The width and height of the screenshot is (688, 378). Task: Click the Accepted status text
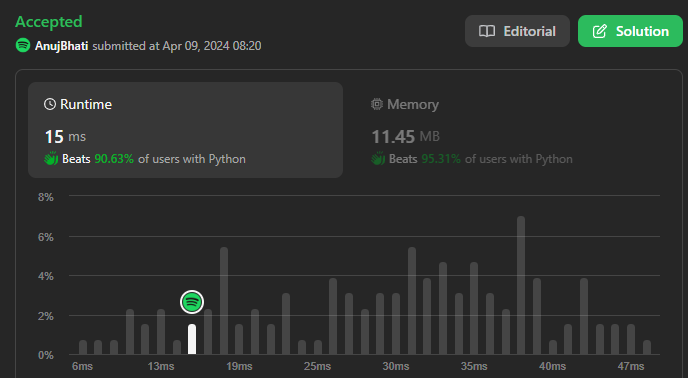pos(49,22)
